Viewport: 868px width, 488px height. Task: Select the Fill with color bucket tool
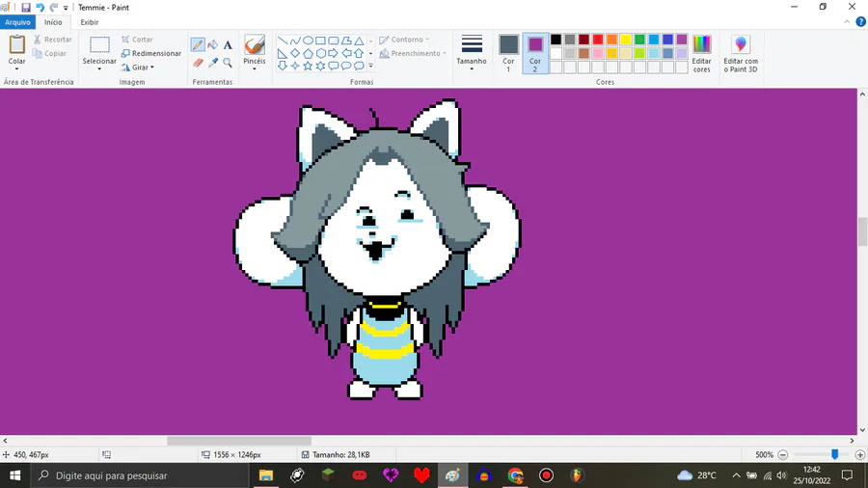point(213,45)
